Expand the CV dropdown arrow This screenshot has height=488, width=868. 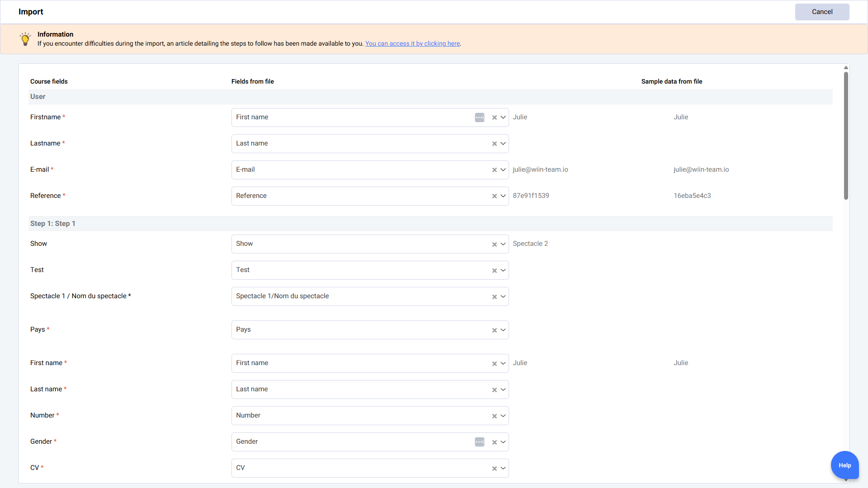click(x=503, y=468)
